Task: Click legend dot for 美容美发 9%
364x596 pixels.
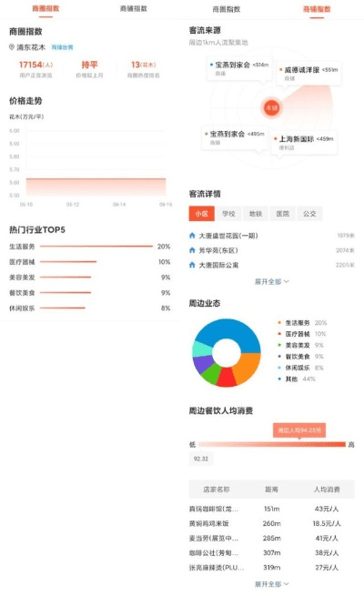Action: tap(279, 345)
